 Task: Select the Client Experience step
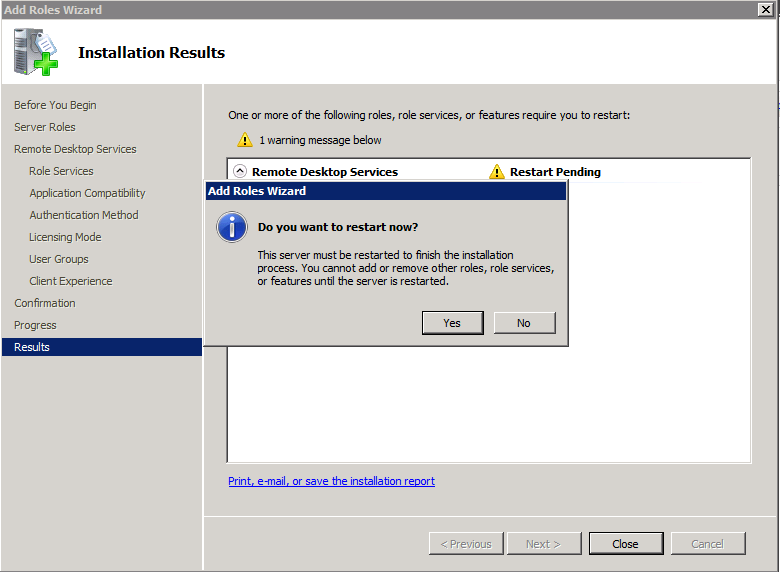pos(71,281)
